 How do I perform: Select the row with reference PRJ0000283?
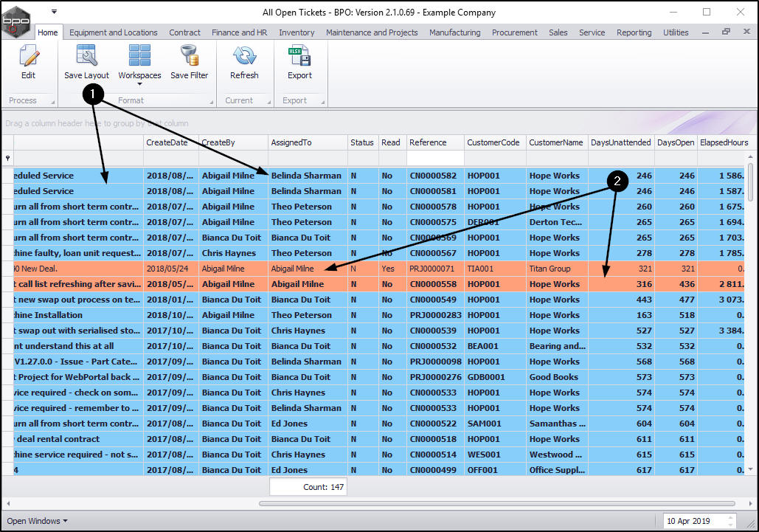[372, 315]
